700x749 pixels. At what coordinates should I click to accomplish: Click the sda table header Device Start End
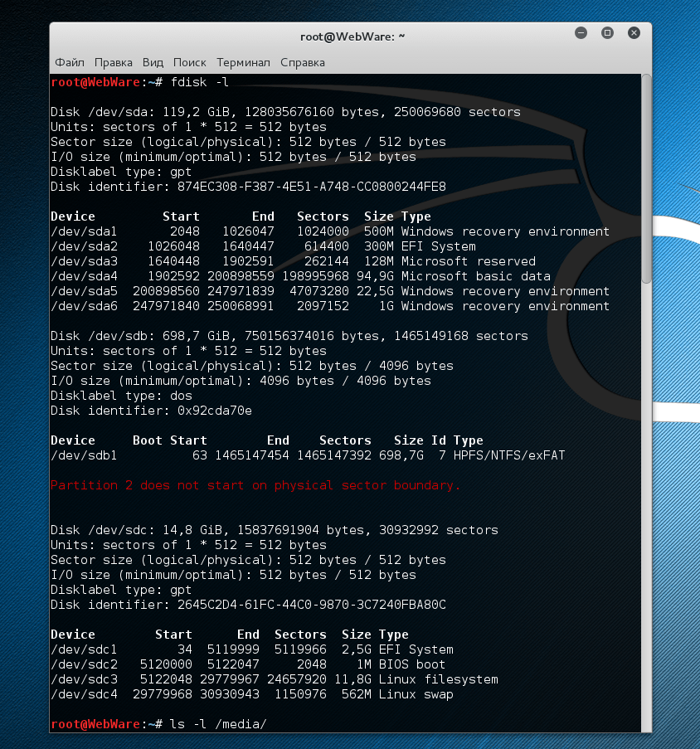241,216
